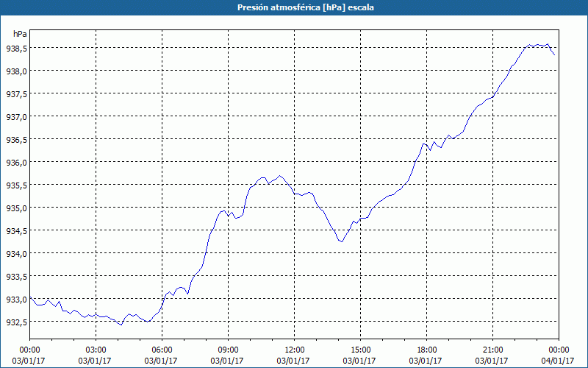Click the 21:00 time axis label
Screen dimensions: 588x368
[x=492, y=350]
